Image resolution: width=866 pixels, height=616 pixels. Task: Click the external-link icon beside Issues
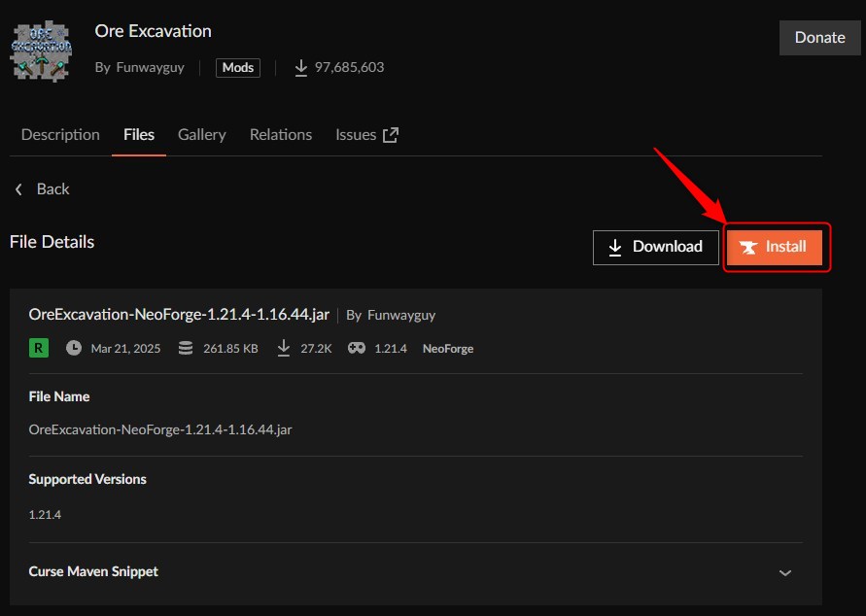pyautogui.click(x=391, y=135)
